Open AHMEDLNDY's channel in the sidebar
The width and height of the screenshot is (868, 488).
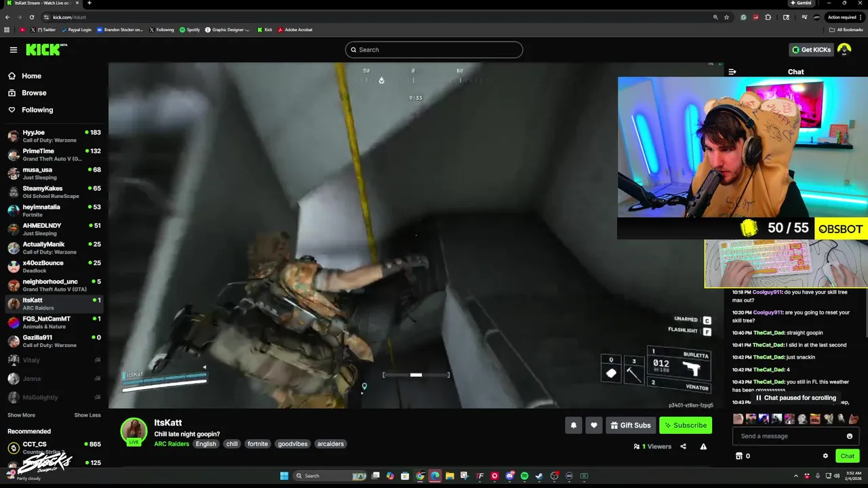tap(54, 229)
